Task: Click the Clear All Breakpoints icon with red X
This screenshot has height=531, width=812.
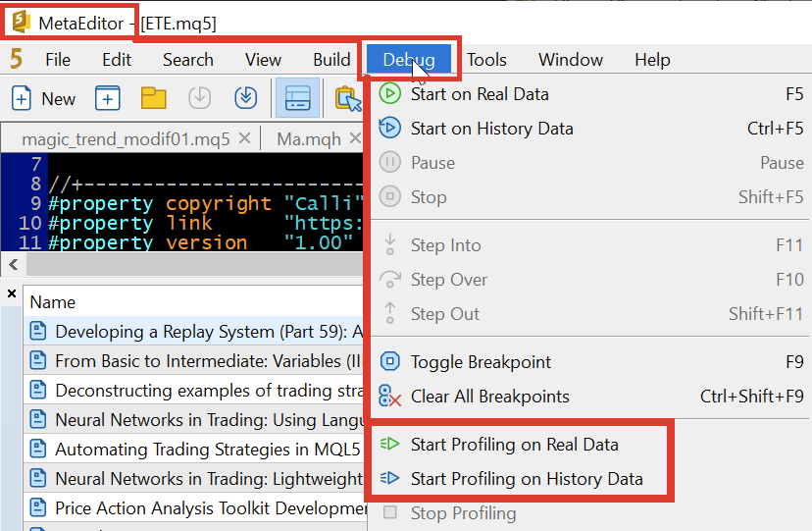Action: pyautogui.click(x=389, y=396)
